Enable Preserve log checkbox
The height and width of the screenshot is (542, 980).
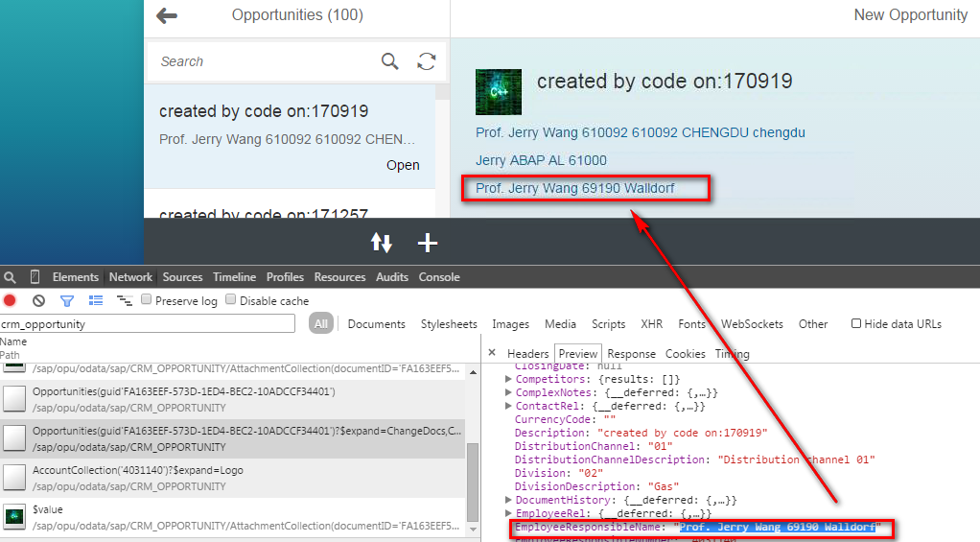tap(147, 299)
